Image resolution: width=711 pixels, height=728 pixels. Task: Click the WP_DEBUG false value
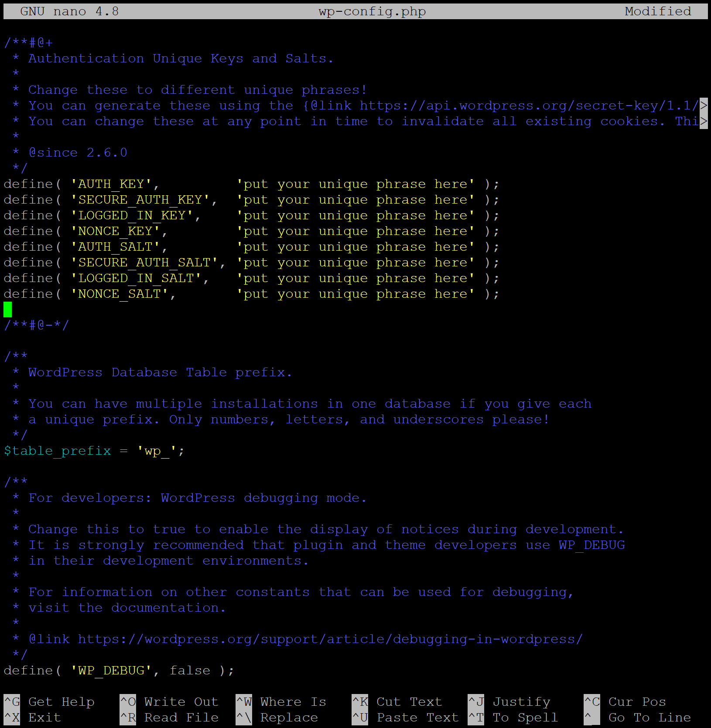190,670
